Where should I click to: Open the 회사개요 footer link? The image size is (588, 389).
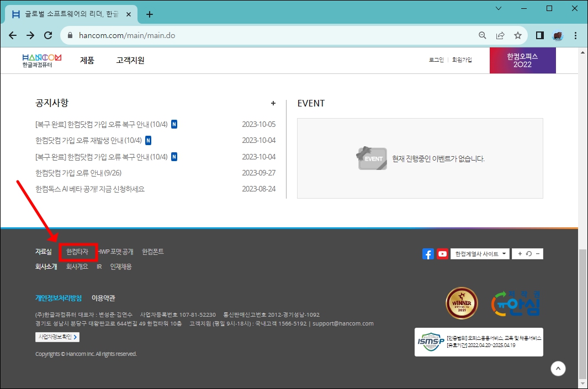tap(77, 267)
